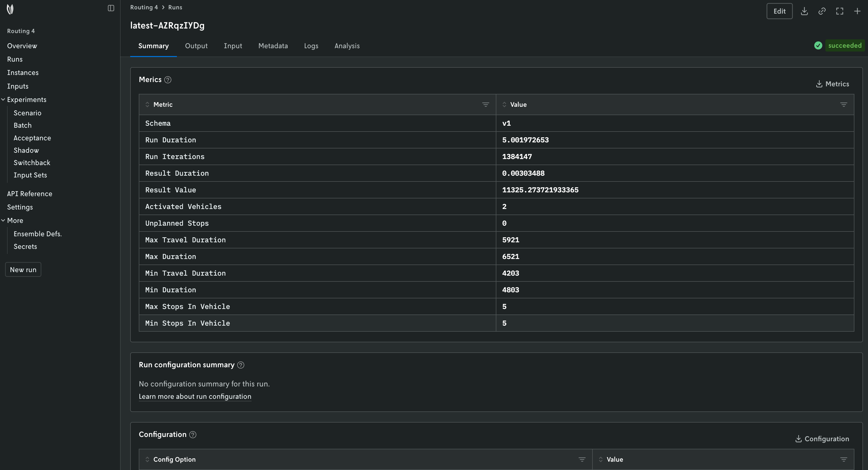Open the Metadata tab
Screen dimensions: 868x470
[273, 46]
